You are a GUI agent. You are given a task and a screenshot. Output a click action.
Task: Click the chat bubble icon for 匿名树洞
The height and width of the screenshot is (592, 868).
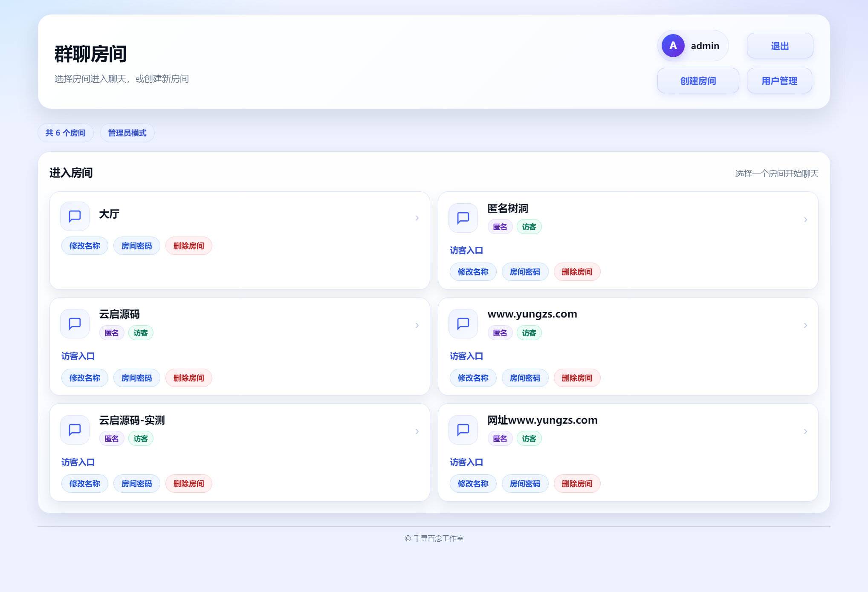point(463,218)
